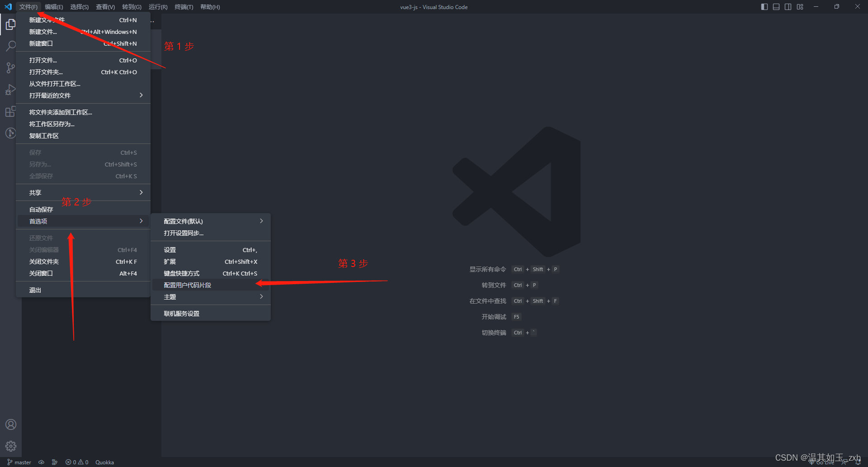
Task: Toggle primary sidebar layout icon
Action: [x=764, y=7]
